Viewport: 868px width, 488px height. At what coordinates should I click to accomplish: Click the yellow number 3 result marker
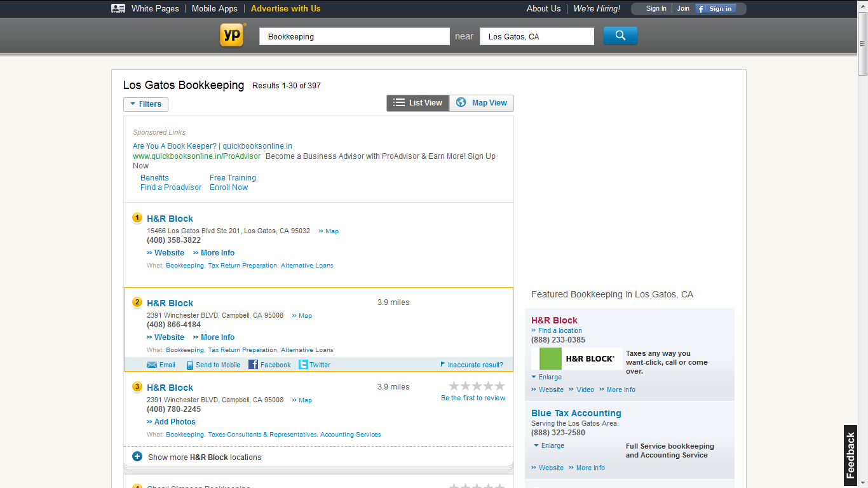coord(137,387)
